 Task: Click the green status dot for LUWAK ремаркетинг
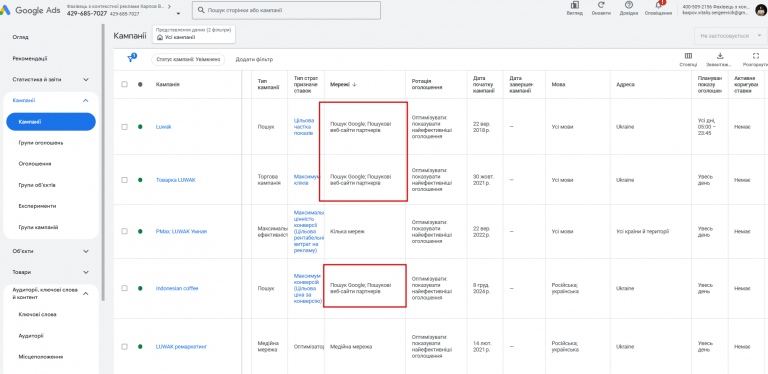click(x=140, y=347)
